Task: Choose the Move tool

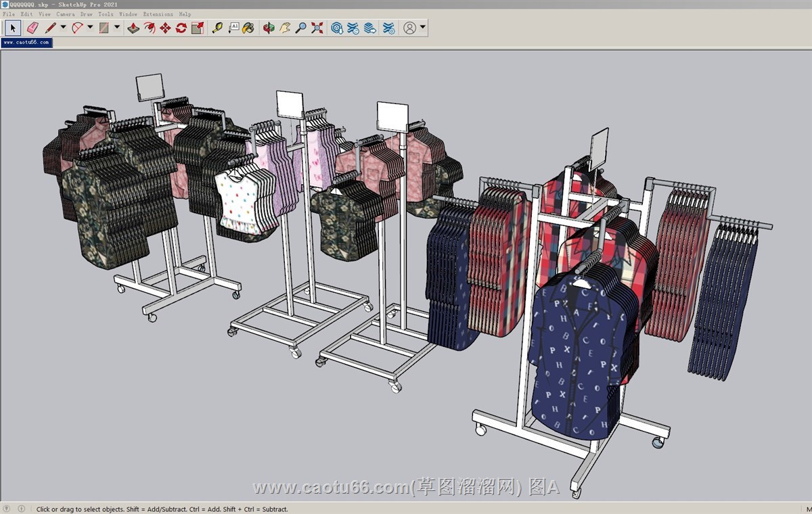Action: (165, 28)
